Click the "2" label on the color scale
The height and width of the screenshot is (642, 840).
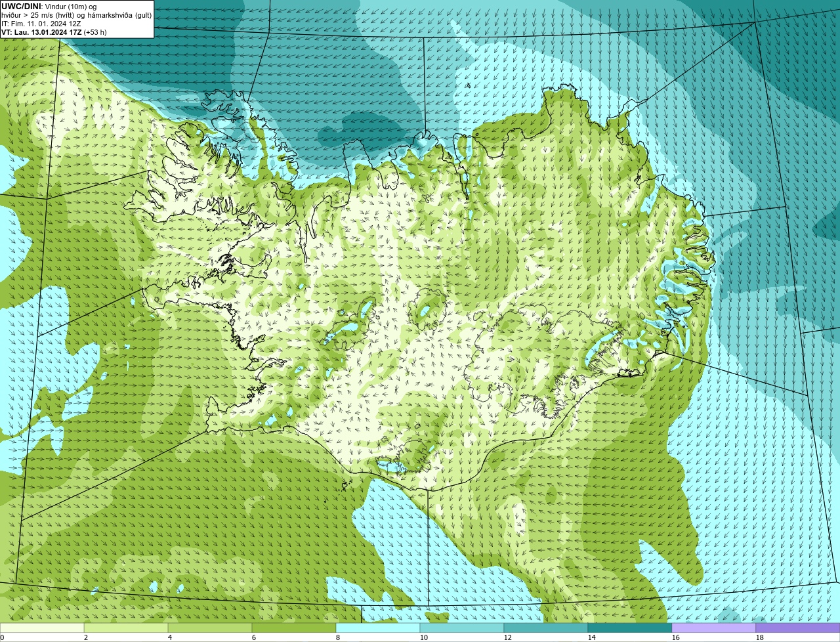point(86,637)
